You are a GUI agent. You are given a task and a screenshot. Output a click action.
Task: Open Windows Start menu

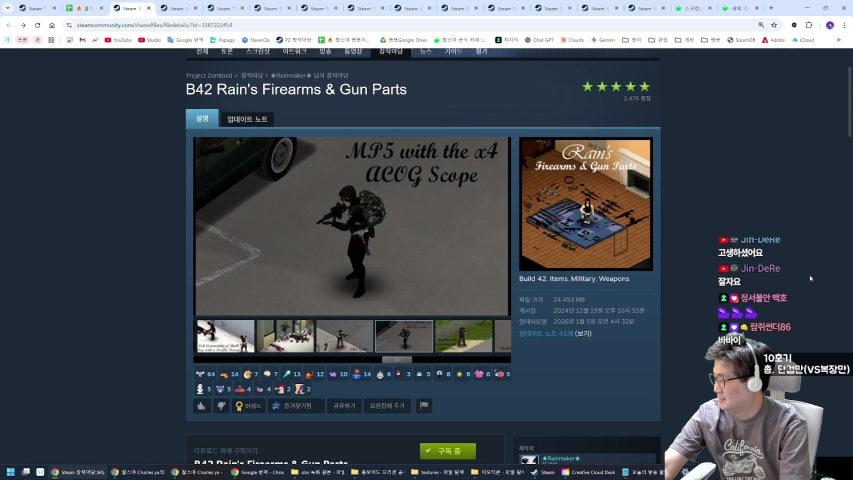10,472
